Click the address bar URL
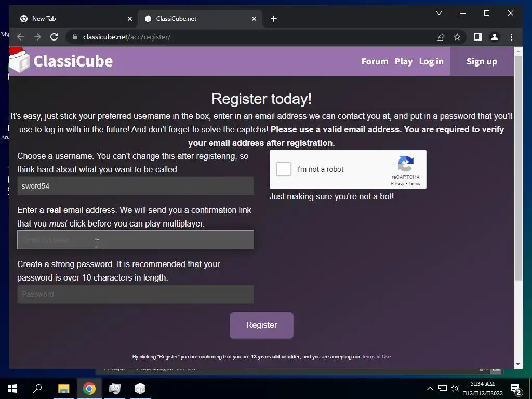The width and height of the screenshot is (532, 399). tap(127, 37)
